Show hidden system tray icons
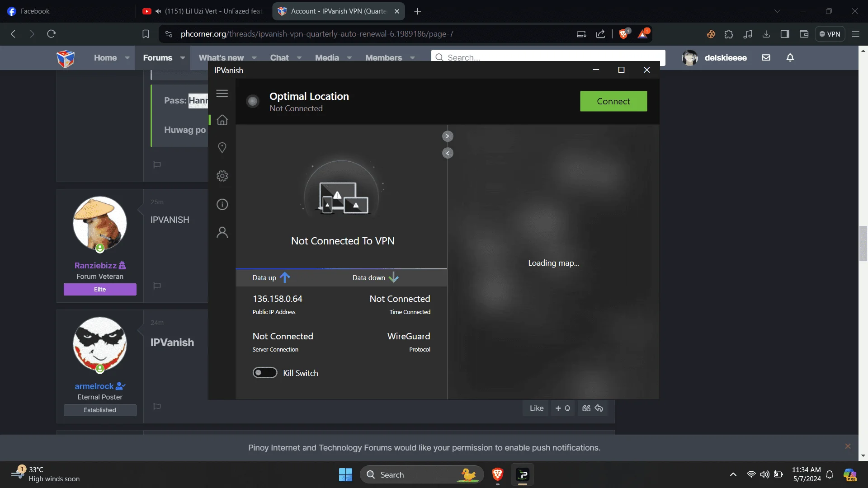This screenshot has width=868, height=488. pos(733,474)
